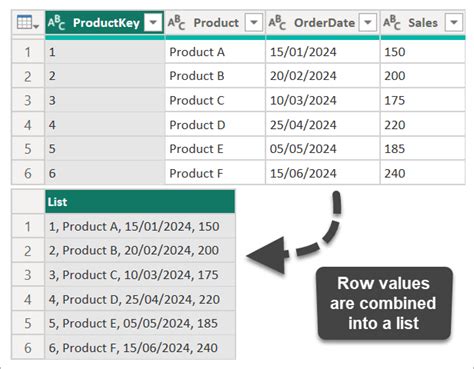Click the cell 'Product B'
This screenshot has width=474, height=369.
[215, 76]
